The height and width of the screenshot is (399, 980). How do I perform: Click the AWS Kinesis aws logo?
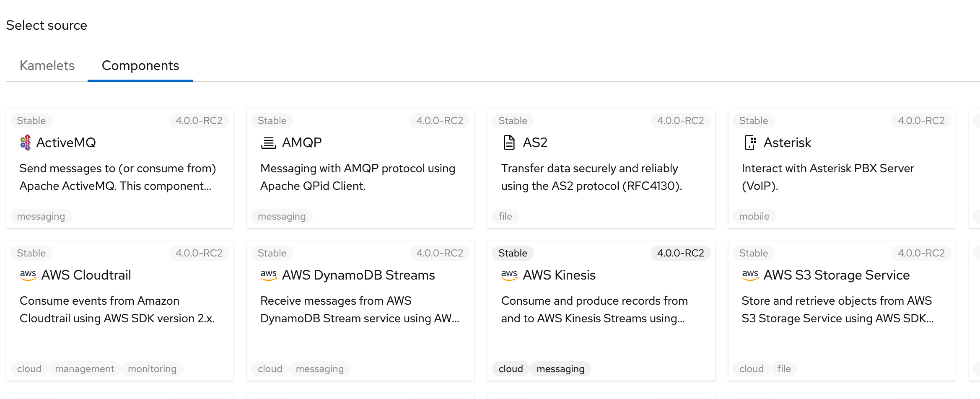[x=509, y=275]
